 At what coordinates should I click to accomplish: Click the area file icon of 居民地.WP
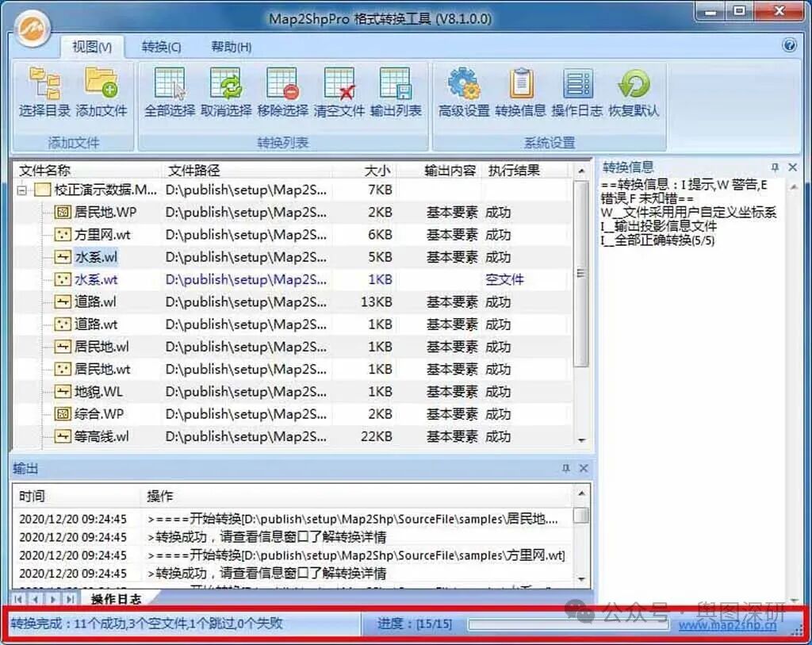[63, 212]
